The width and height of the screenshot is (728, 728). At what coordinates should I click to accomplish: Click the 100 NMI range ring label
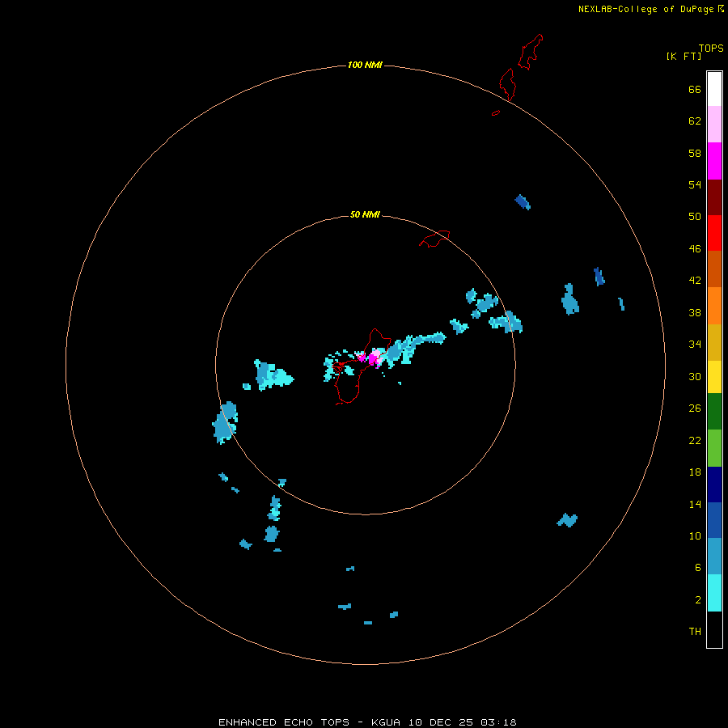click(x=365, y=65)
